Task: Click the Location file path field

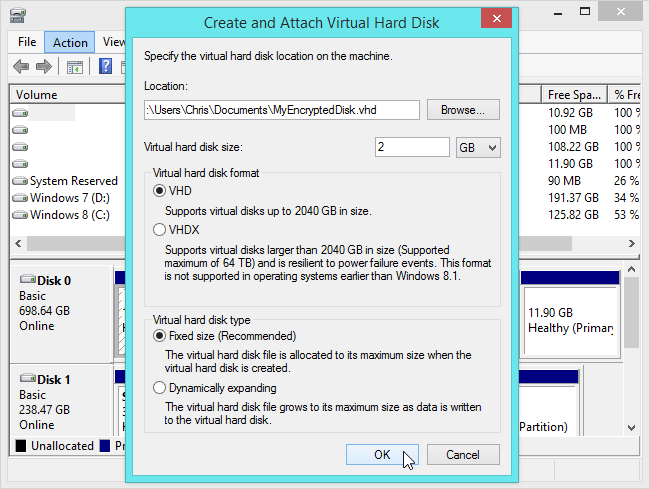Action: (281, 109)
